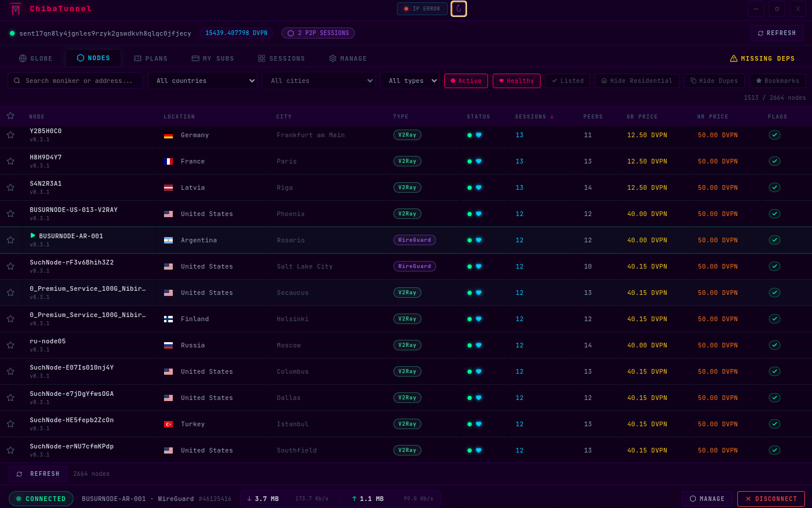This screenshot has height=508, width=812.
Task: Open the MANAGE tab
Action: click(348, 58)
